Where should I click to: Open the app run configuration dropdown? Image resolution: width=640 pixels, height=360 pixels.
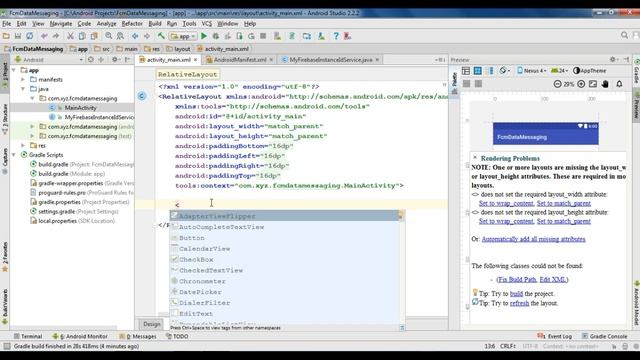point(183,36)
